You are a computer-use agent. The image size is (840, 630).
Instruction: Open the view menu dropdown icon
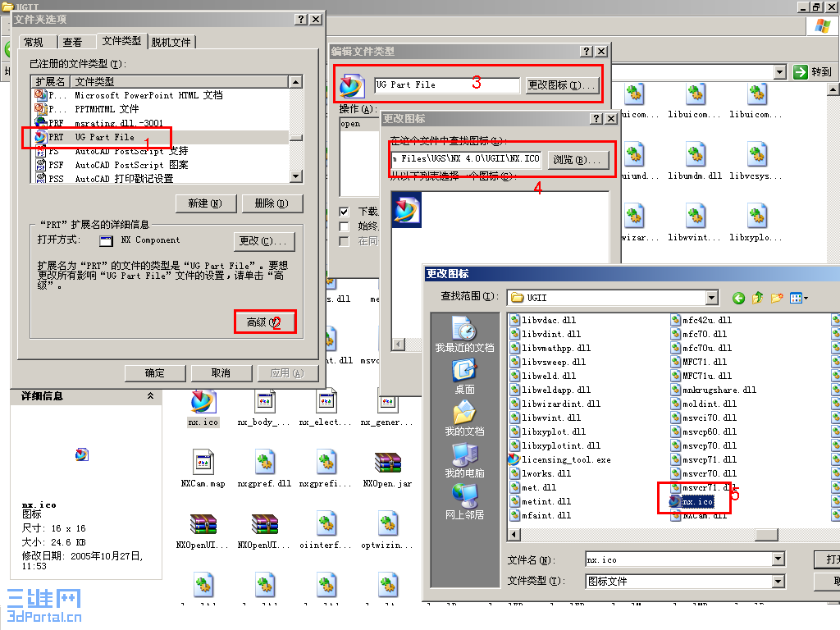pyautogui.click(x=799, y=298)
